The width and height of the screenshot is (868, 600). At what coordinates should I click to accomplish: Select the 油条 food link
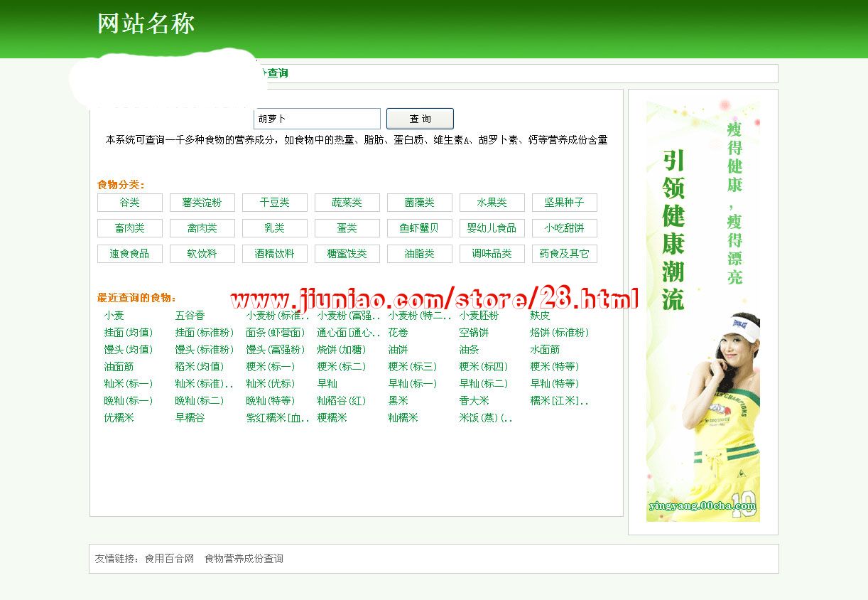pyautogui.click(x=470, y=350)
